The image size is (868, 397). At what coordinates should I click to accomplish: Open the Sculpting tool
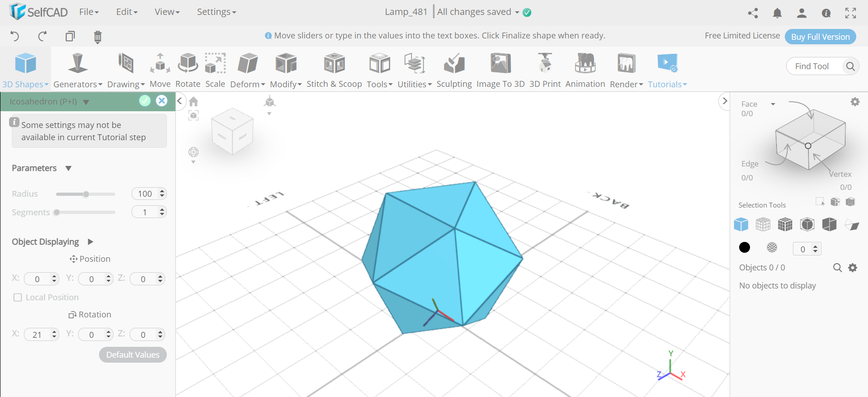click(454, 70)
